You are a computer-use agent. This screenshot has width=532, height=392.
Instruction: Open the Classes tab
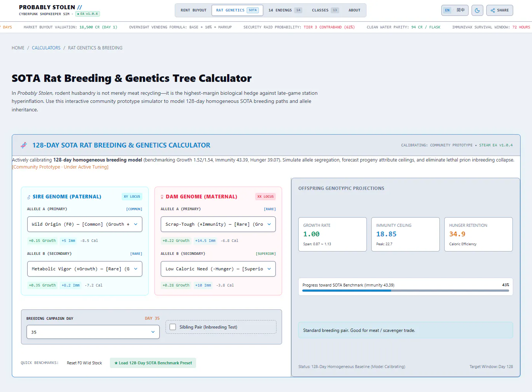coord(325,10)
